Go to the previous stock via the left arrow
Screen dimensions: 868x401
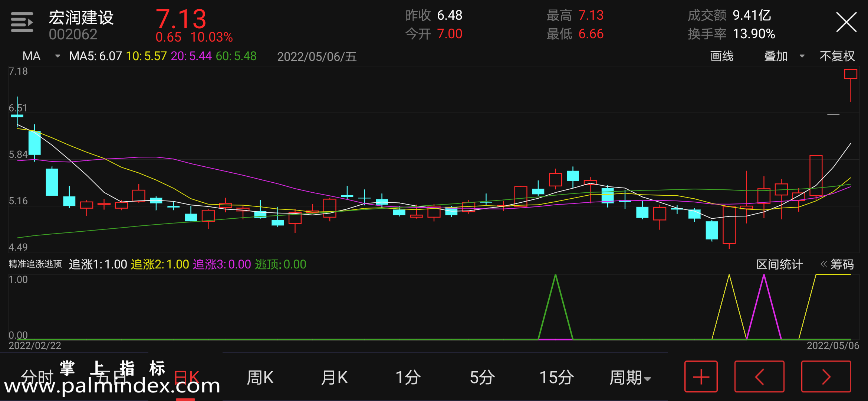pyautogui.click(x=759, y=376)
